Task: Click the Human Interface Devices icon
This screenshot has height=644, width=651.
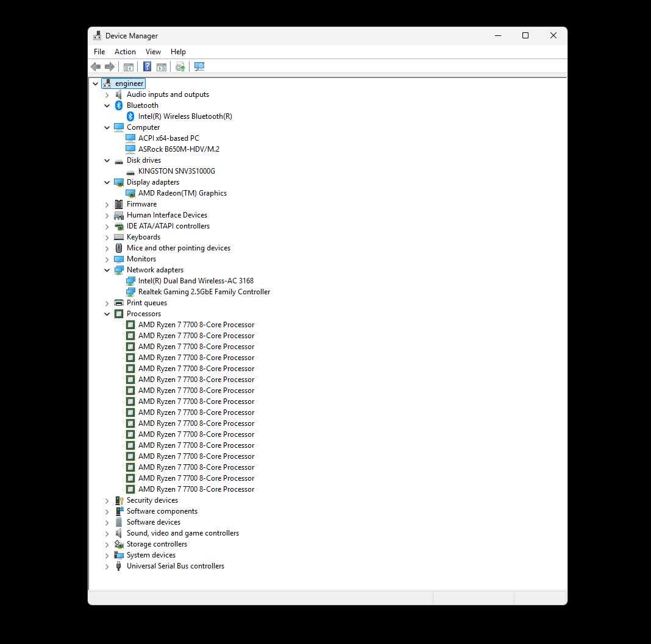Action: point(119,215)
